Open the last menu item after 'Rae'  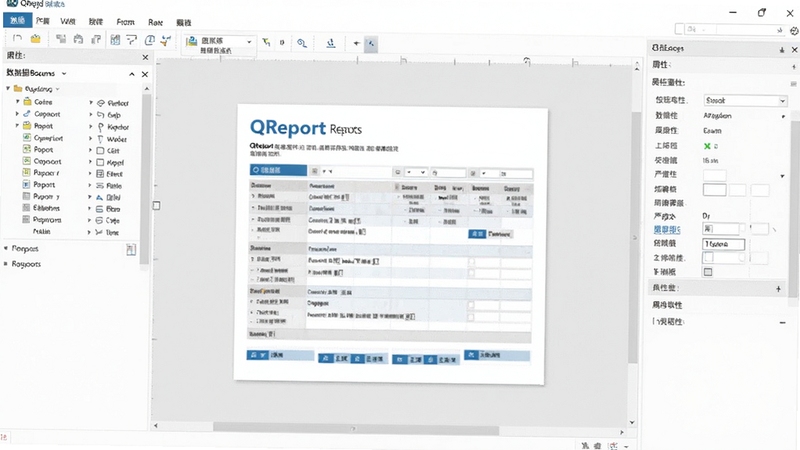184,22
